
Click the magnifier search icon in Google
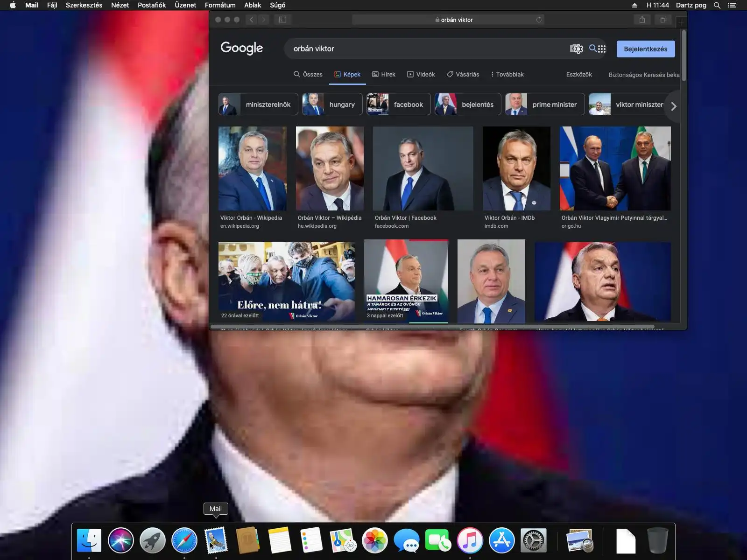(x=592, y=48)
